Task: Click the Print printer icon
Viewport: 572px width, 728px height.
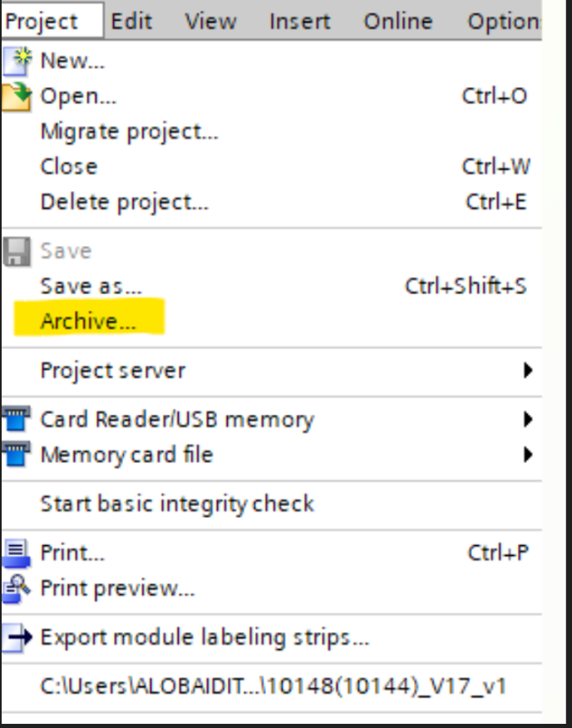Action: point(17,553)
